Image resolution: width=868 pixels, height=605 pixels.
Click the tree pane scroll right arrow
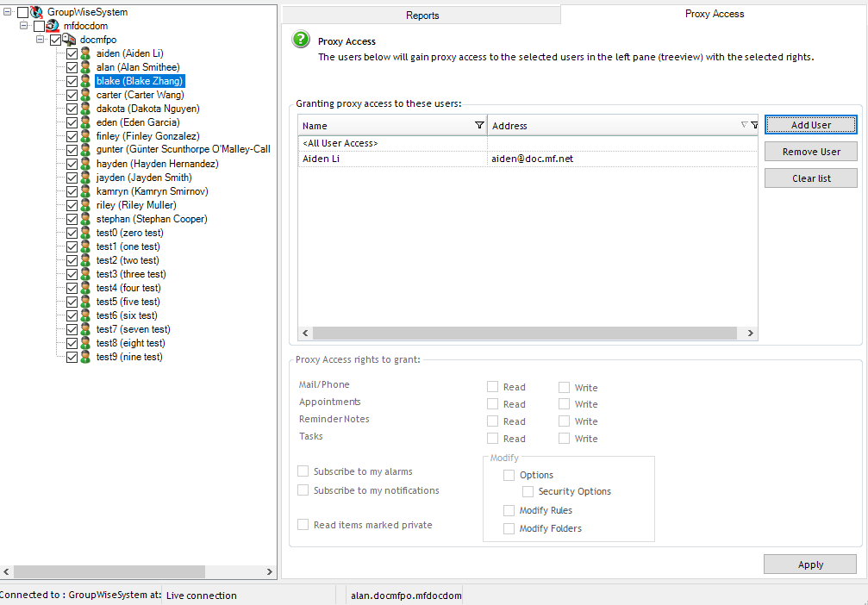point(270,571)
